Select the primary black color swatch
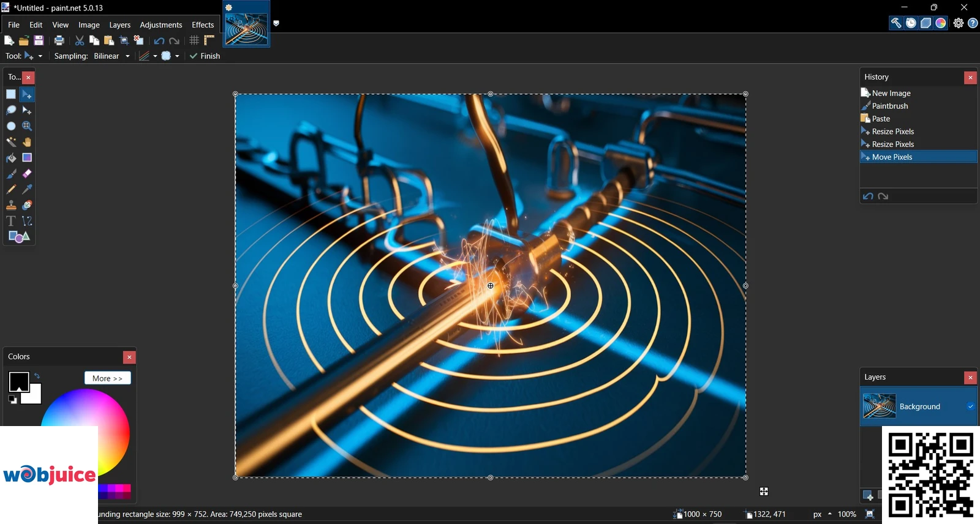 [18, 381]
